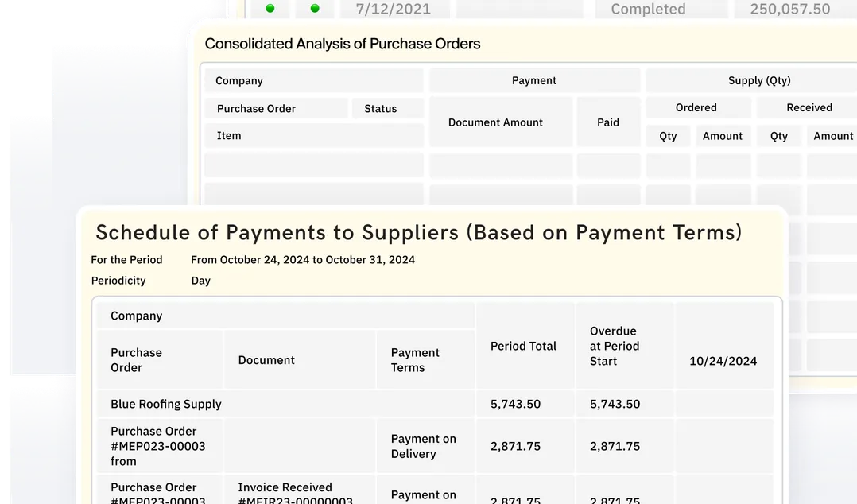Click the first green status dot in top row
857x504 pixels.
coord(270,8)
